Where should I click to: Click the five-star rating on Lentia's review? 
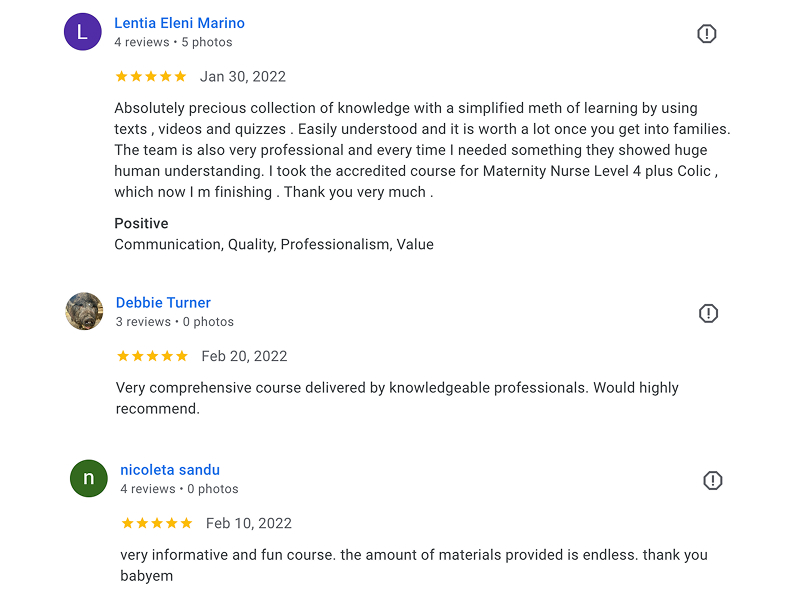pos(151,77)
